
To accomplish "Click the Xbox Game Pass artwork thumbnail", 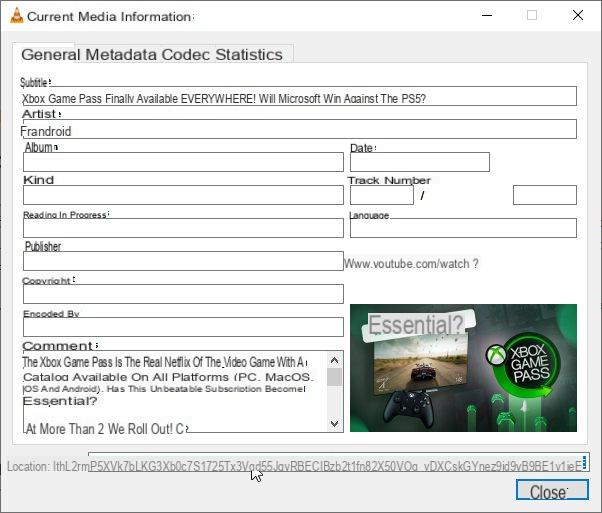I will [463, 368].
